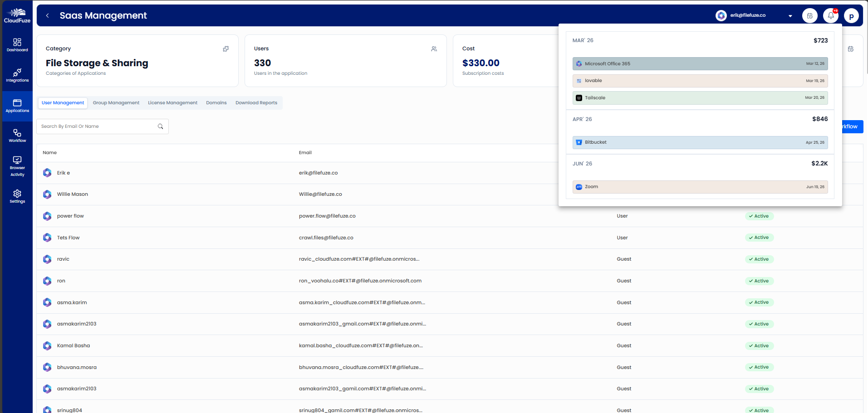The image size is (868, 413).
Task: Toggle Active status for Kamal Basha
Action: pos(759,345)
